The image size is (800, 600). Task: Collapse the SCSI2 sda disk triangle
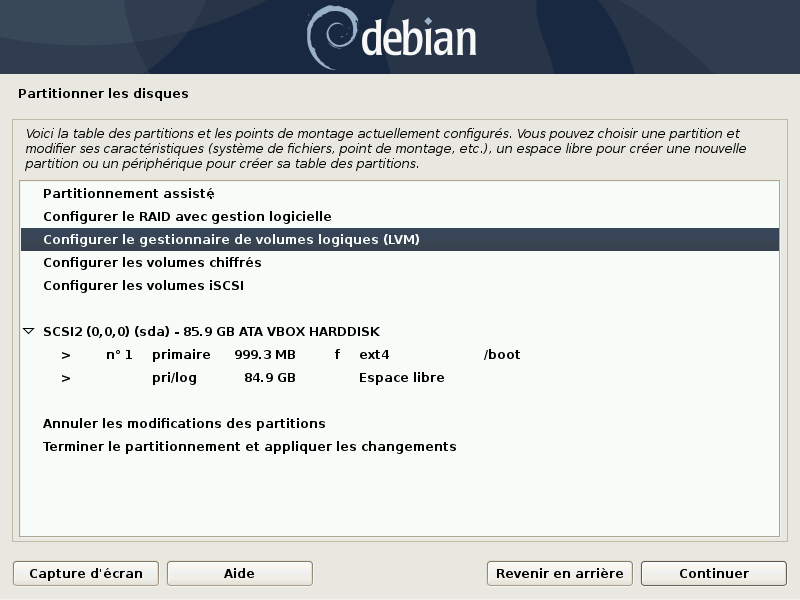(28, 331)
